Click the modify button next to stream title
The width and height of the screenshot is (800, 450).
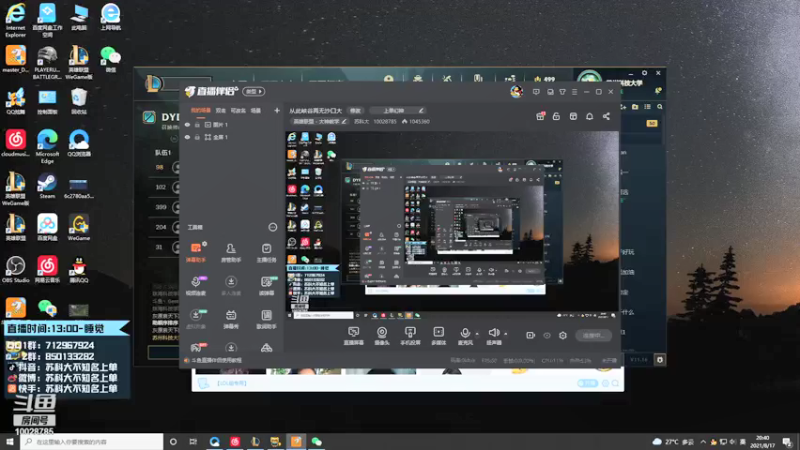pyautogui.click(x=355, y=111)
